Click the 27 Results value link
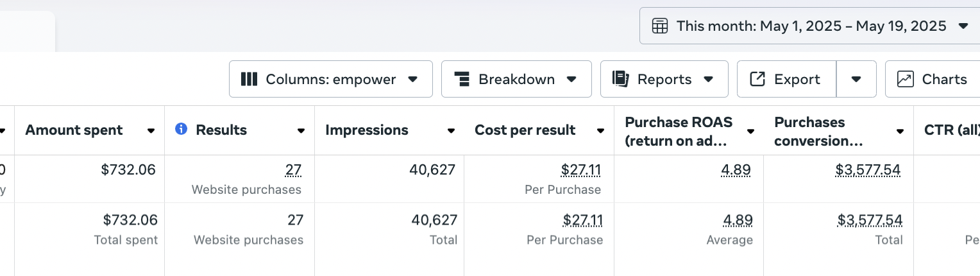980x276 pixels. (x=294, y=170)
